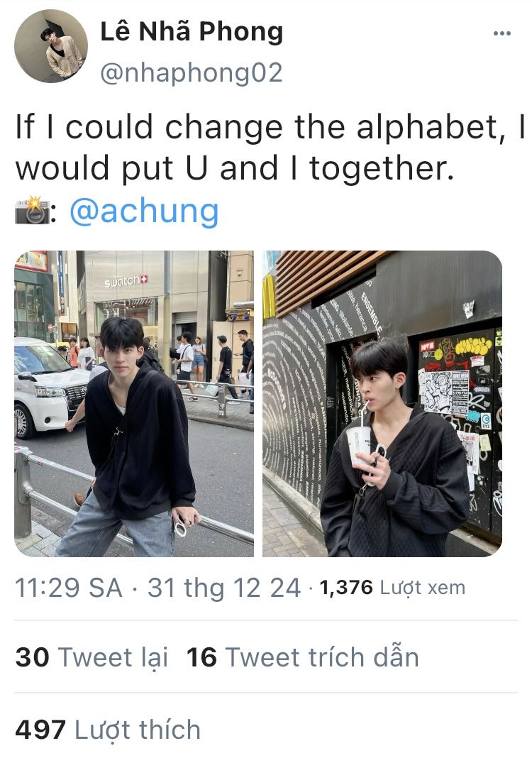Open the @achung mention link

coord(145,212)
